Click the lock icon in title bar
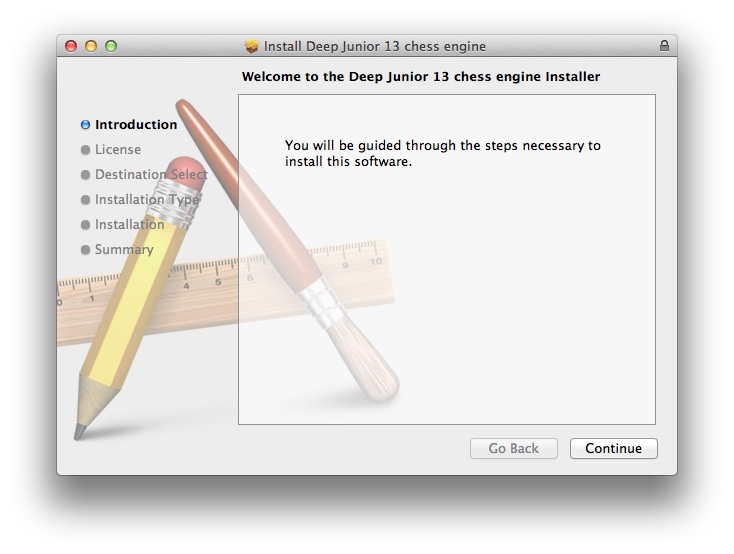Screen dimensions: 734x554 664,45
